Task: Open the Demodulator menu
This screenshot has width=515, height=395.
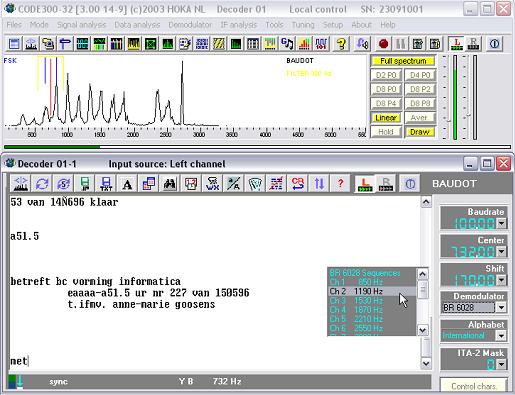Action: pyautogui.click(x=190, y=25)
